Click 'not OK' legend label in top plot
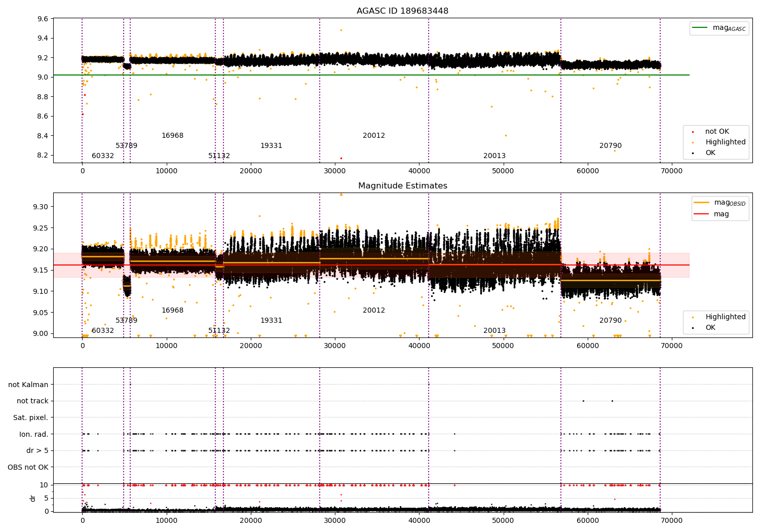The height and width of the screenshot is (532, 760). click(x=717, y=132)
